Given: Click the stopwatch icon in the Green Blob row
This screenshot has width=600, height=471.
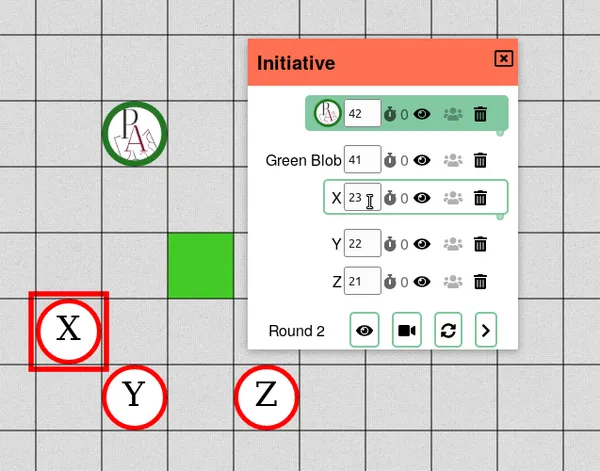Looking at the screenshot, I should tap(390, 160).
